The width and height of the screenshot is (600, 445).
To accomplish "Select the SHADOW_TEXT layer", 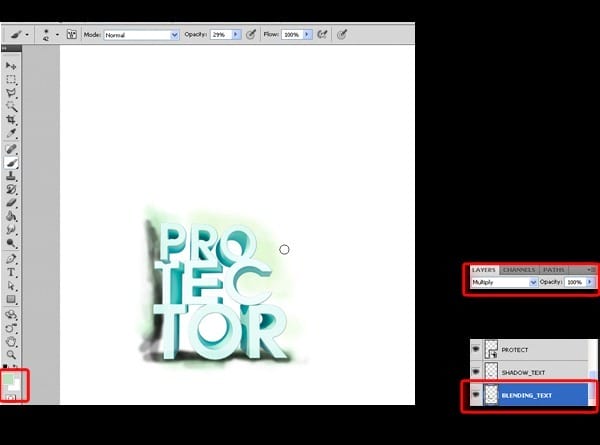I will click(534, 372).
